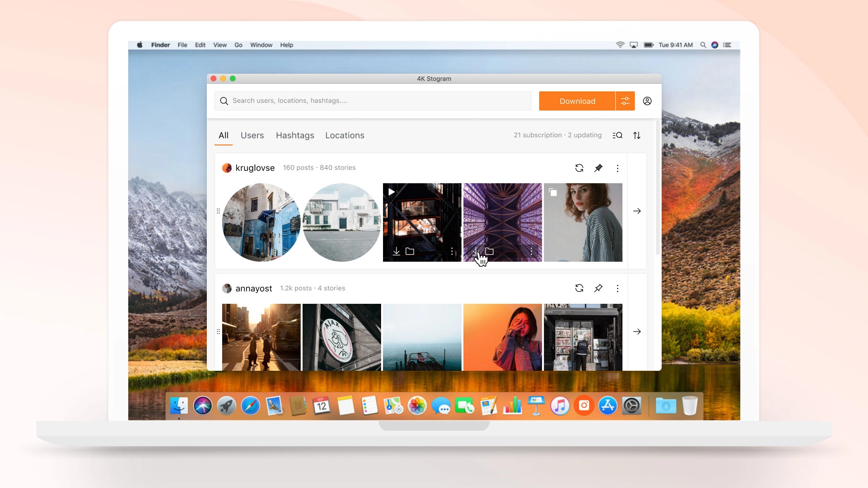Image resolution: width=868 pixels, height=488 pixels.
Task: Open the annayost more options menu
Action: click(618, 288)
